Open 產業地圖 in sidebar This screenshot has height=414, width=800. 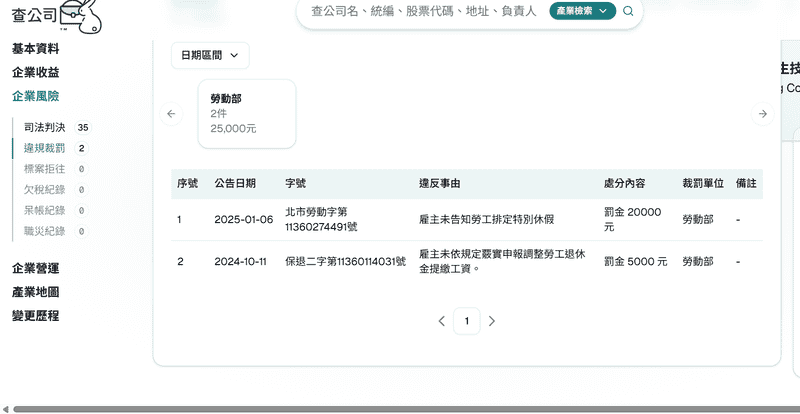pyautogui.click(x=35, y=292)
